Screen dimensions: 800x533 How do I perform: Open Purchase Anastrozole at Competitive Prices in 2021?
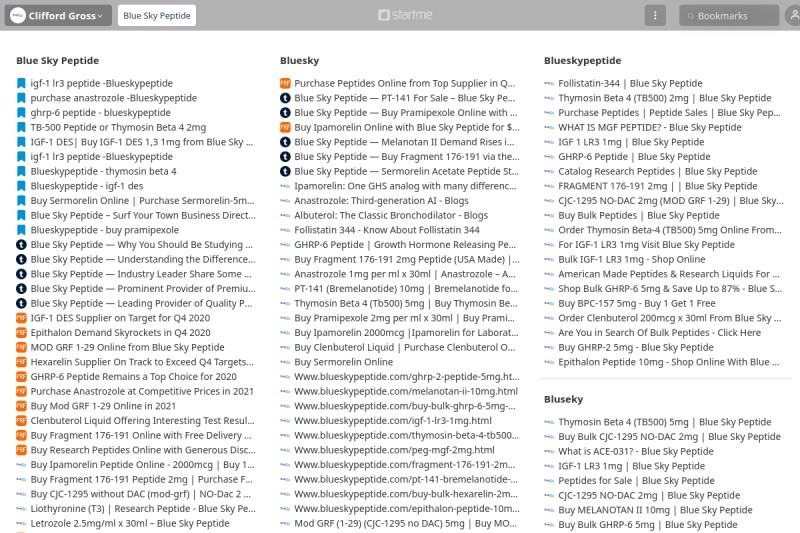point(142,392)
